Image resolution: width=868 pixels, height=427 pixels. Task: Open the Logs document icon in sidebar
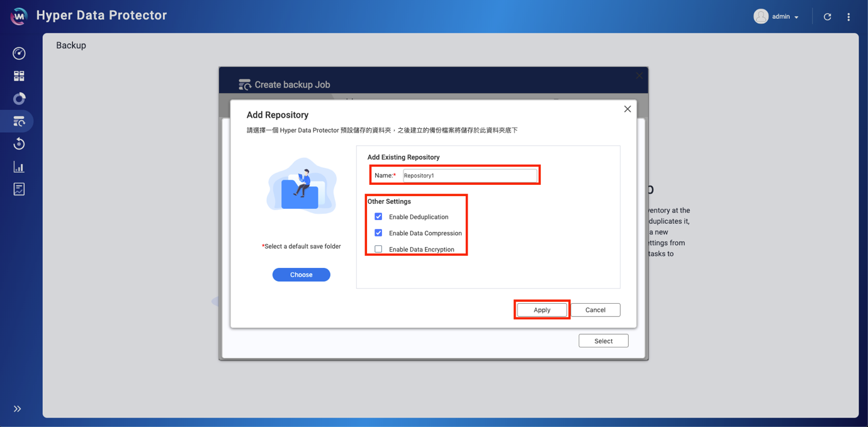point(19,189)
